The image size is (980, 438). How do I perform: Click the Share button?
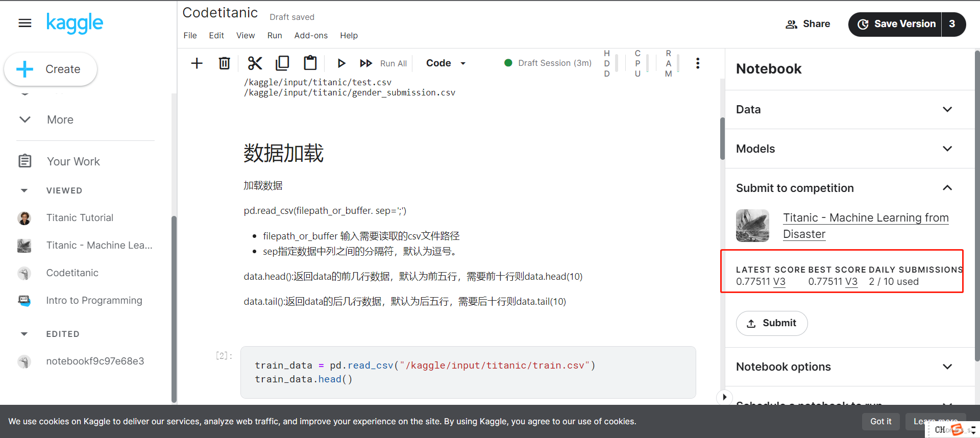807,24
